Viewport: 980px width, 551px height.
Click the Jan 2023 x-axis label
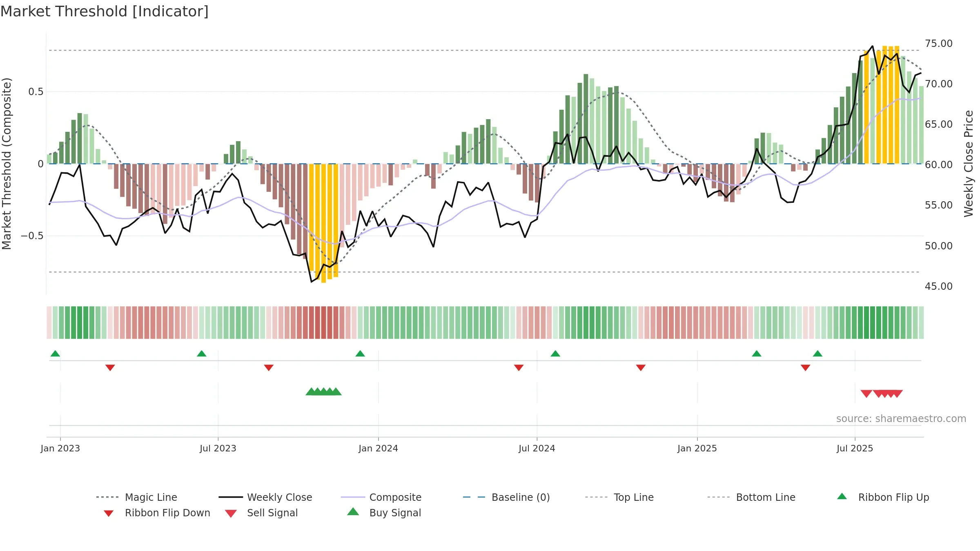point(60,448)
